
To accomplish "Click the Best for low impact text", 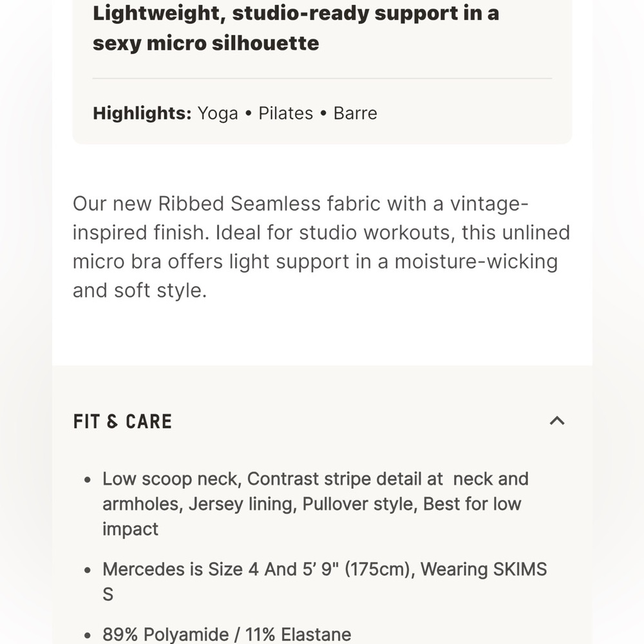I will coord(312,516).
